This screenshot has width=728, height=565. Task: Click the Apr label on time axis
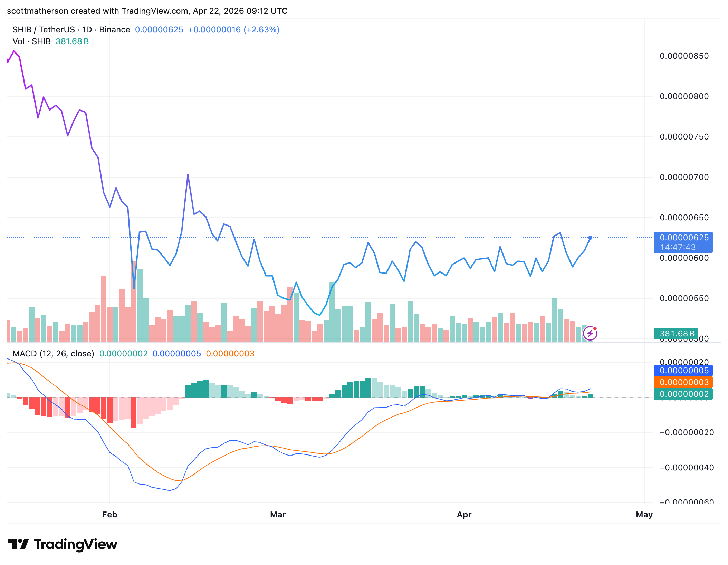(464, 515)
